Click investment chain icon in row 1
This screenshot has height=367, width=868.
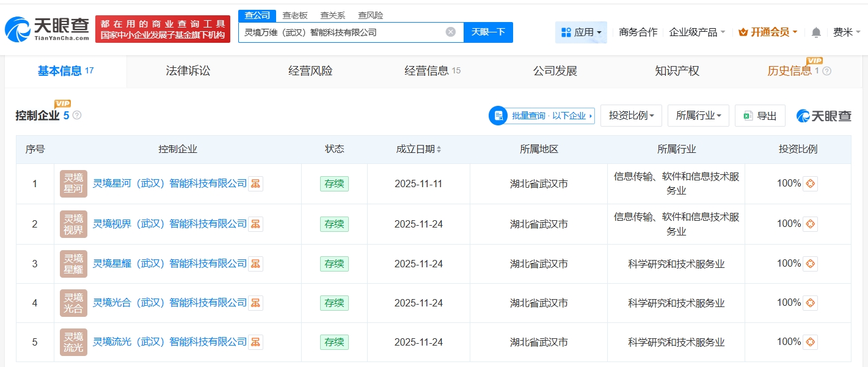coord(810,183)
